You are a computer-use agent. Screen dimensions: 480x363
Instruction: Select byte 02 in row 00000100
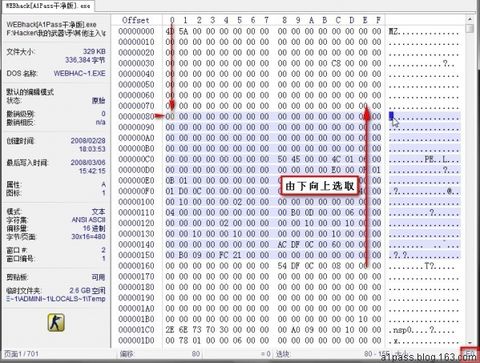click(237, 202)
